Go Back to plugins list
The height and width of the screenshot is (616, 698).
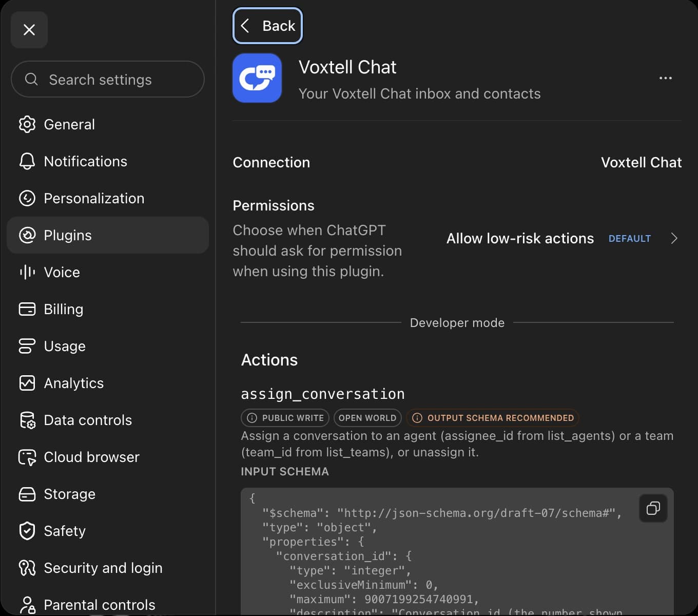point(267,26)
